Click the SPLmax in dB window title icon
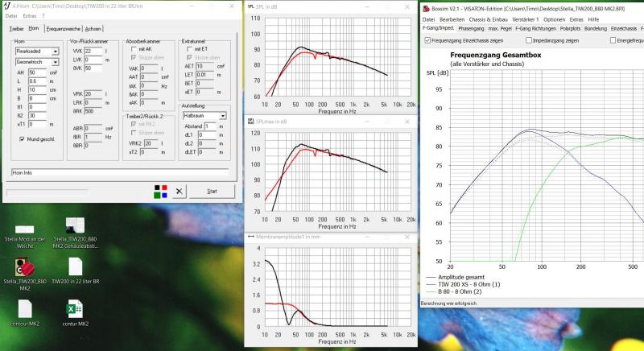The height and width of the screenshot is (351, 644). [250, 122]
